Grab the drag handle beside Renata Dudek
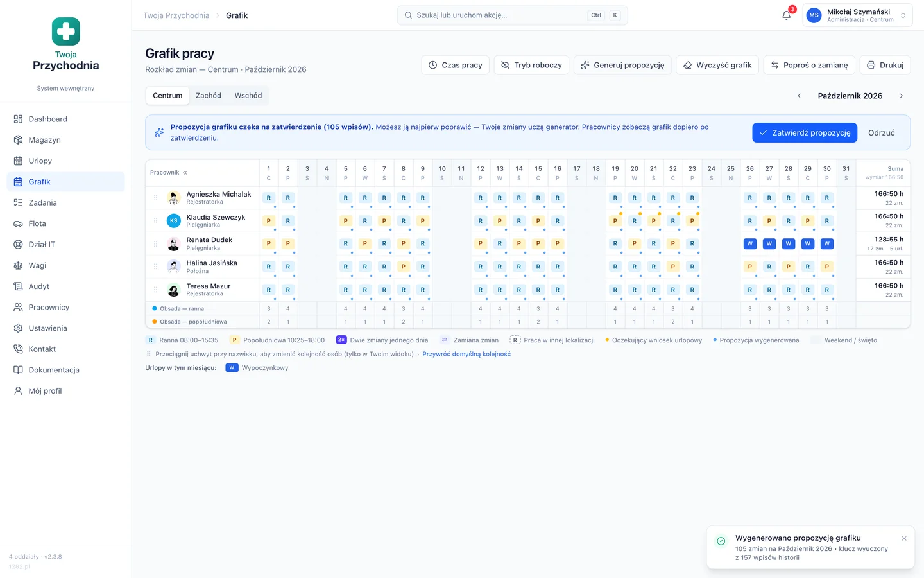Image resolution: width=924 pixels, height=578 pixels. click(x=155, y=244)
